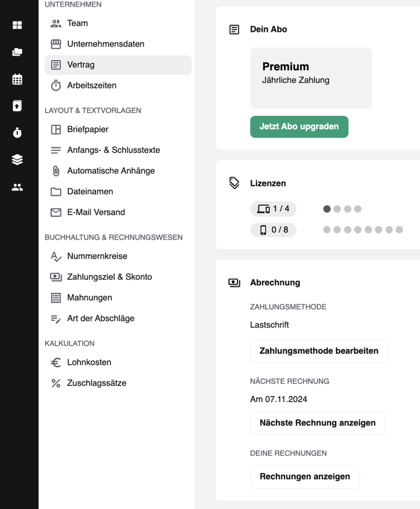The image size is (420, 509).
Task: Open the dashboard grid icon in the dark sidebar
Action: pos(17,25)
